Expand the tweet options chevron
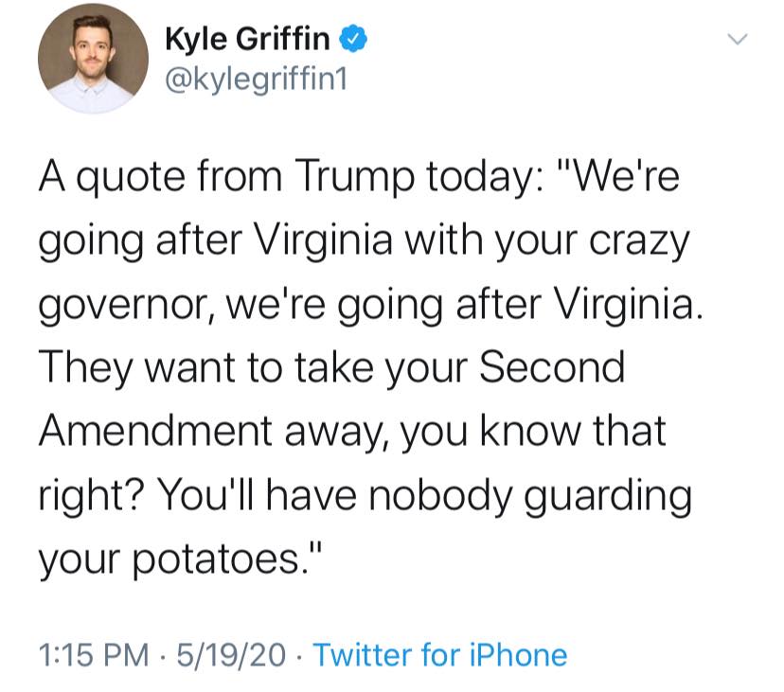The image size is (784, 692). click(737, 39)
